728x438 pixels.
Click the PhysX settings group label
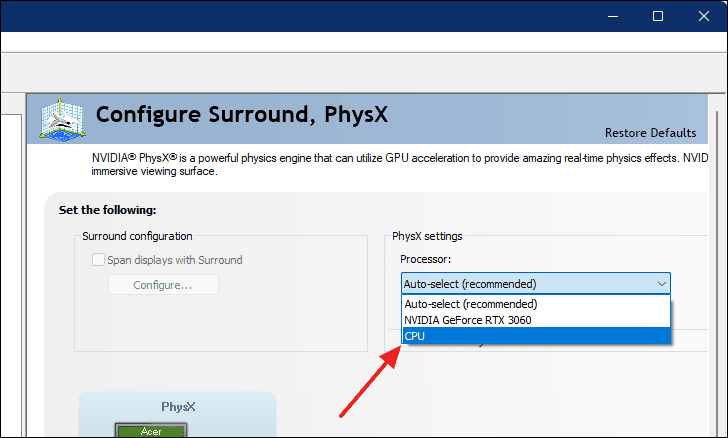point(427,236)
